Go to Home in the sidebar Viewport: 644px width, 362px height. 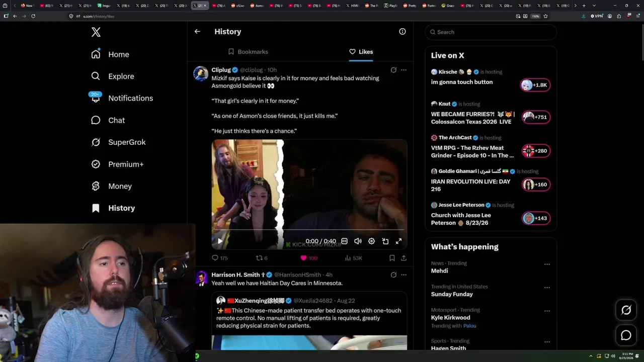(110, 54)
